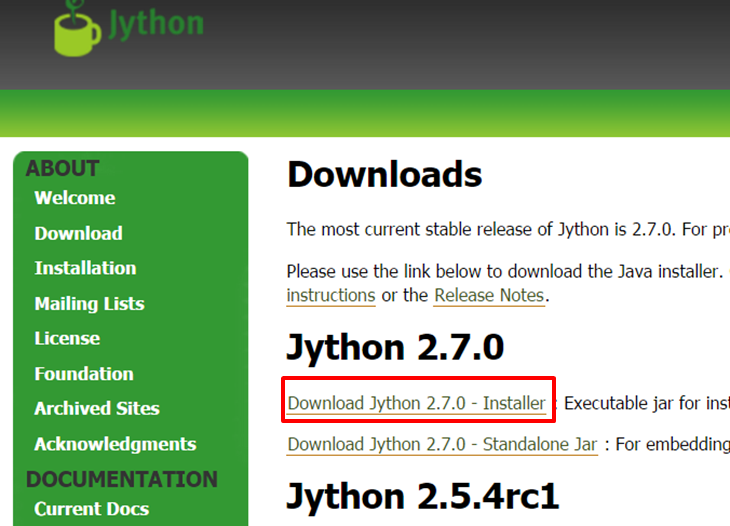
Task: Click the Downloads page heading
Action: pos(385,175)
